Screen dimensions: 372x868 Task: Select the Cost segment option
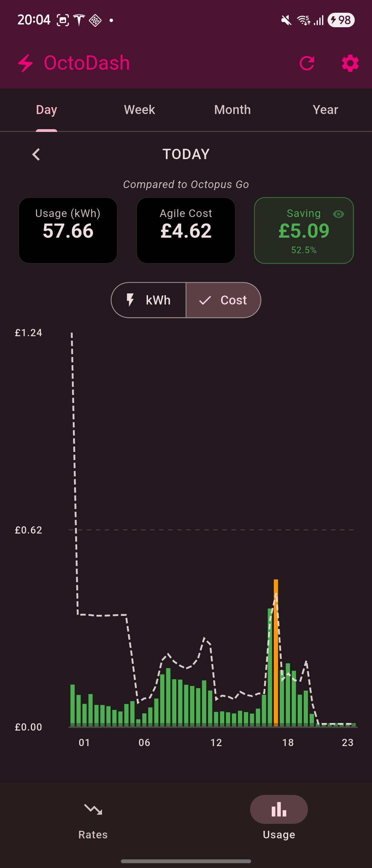(223, 300)
